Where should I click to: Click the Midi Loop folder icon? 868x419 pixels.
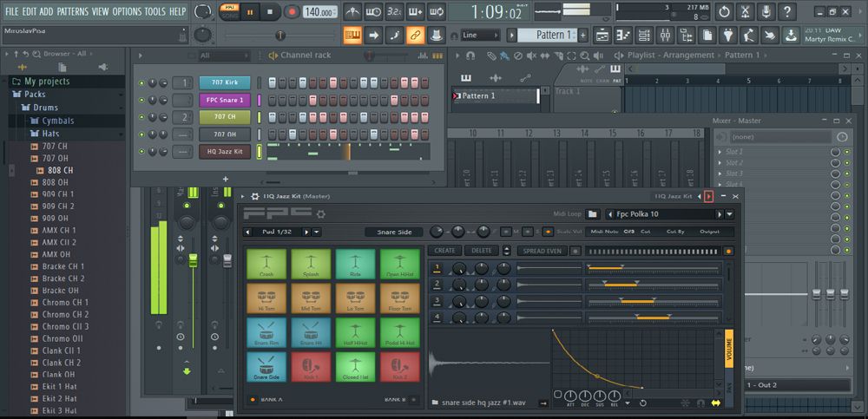tap(592, 214)
